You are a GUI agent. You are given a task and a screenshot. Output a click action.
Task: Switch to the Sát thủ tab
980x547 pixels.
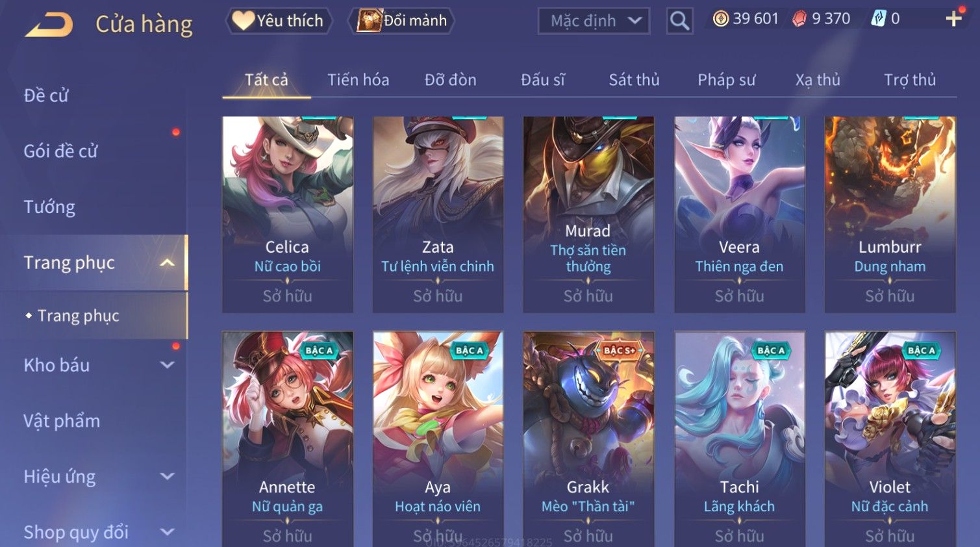634,80
